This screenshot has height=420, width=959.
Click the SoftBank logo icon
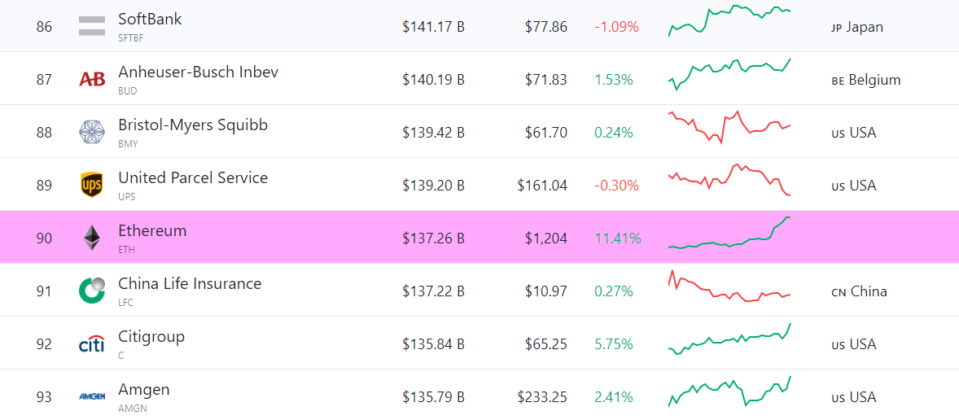click(x=92, y=26)
